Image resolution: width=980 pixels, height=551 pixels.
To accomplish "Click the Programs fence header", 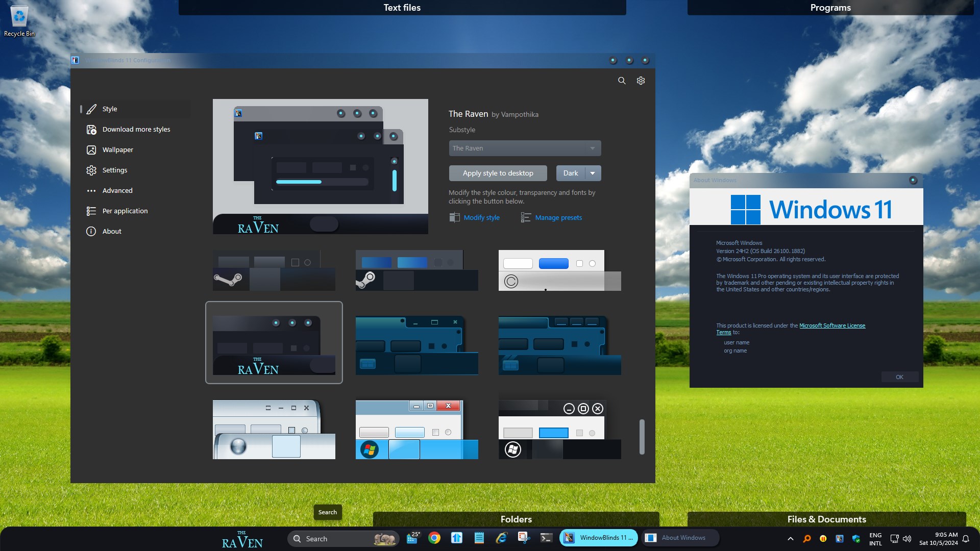I will (830, 8).
